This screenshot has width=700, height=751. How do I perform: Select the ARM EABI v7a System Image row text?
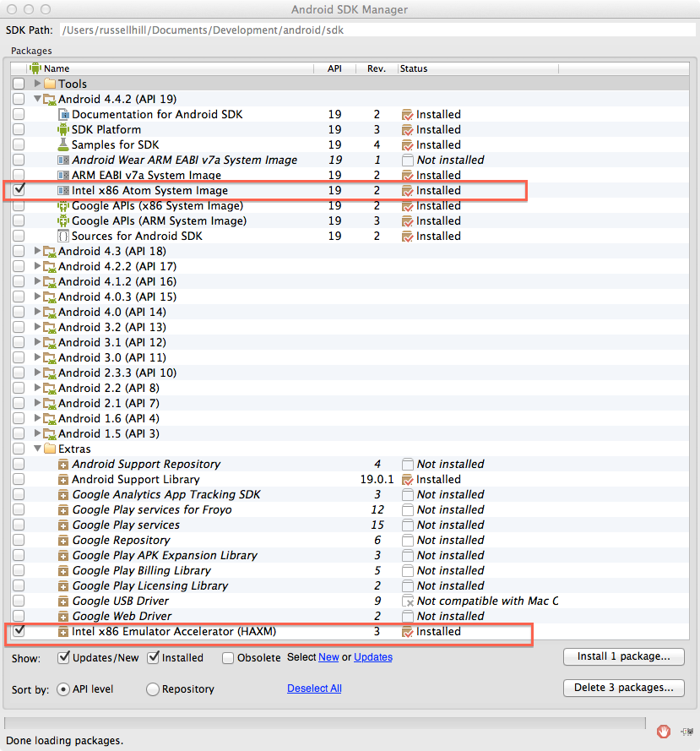(147, 176)
